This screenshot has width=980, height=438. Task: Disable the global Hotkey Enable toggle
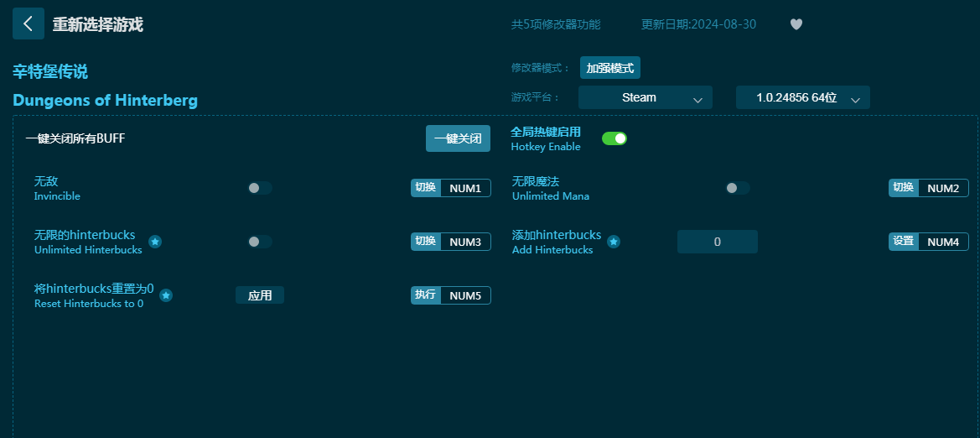[x=614, y=138]
